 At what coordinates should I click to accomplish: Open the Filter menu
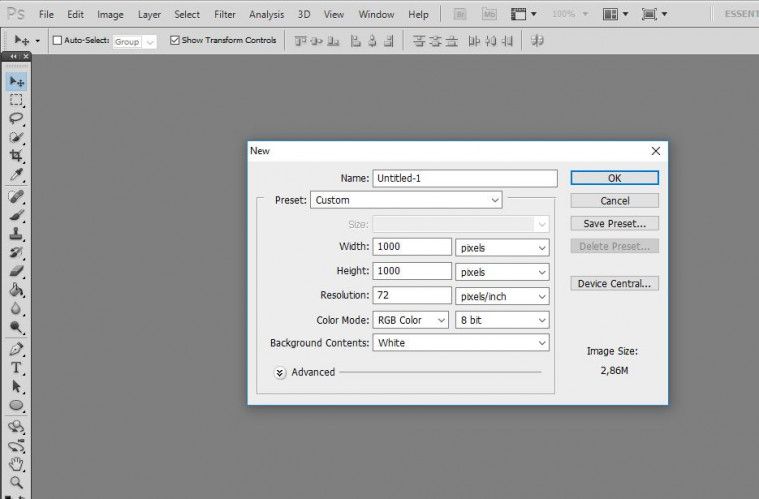[225, 15]
